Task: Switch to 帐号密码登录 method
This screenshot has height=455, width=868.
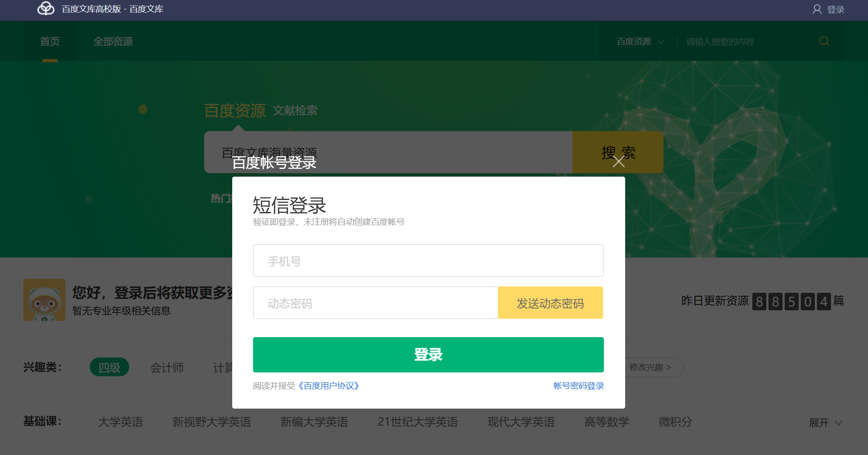Action: coord(578,386)
